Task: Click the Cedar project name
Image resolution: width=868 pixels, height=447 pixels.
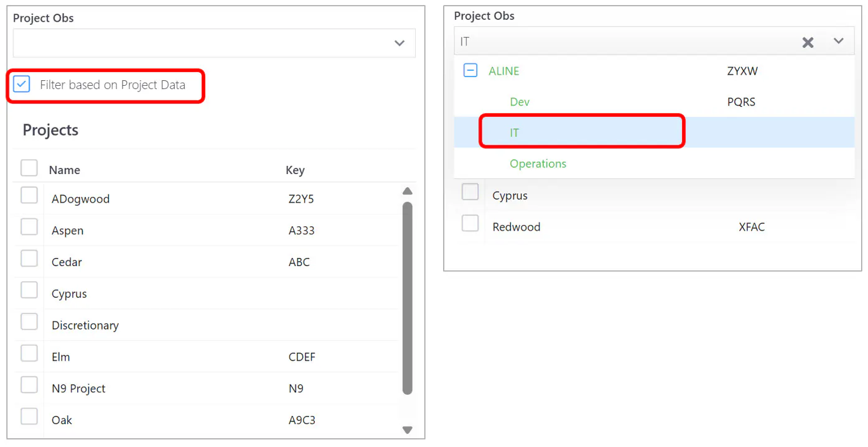Action: 67,262
